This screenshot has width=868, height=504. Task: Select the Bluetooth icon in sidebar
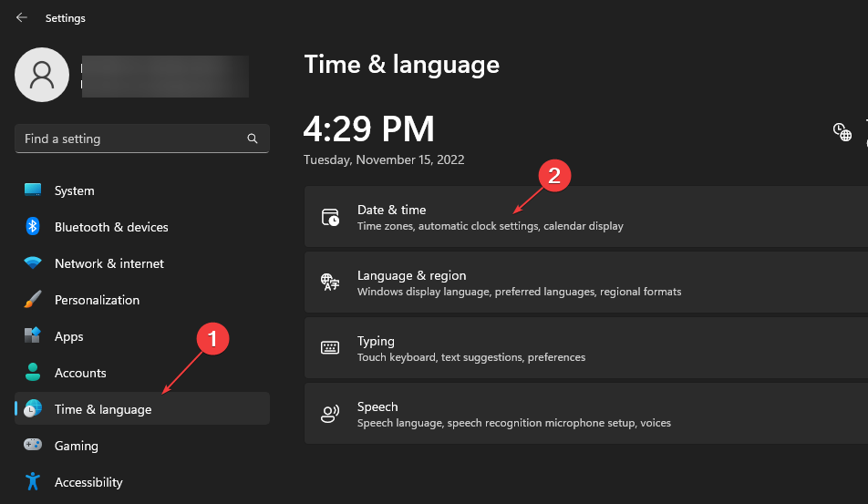click(33, 226)
